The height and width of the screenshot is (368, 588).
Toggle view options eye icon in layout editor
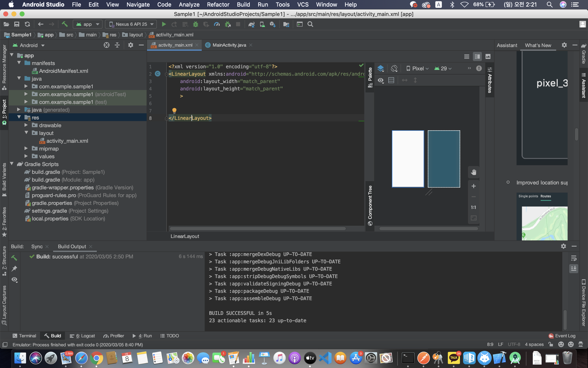click(380, 80)
